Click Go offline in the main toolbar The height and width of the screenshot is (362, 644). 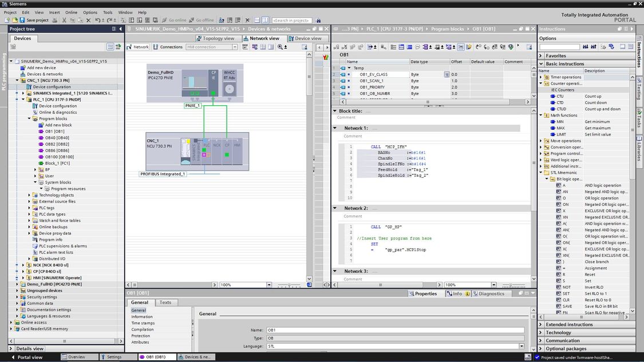[202, 20]
